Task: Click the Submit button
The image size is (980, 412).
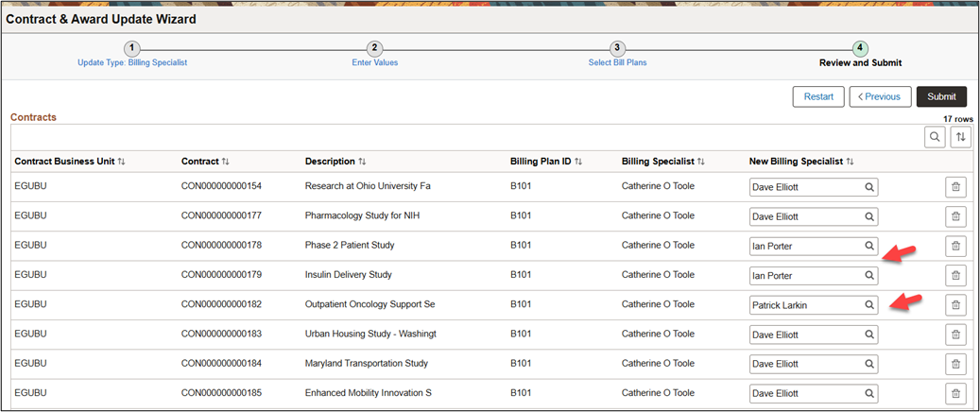Action: pyautogui.click(x=941, y=96)
